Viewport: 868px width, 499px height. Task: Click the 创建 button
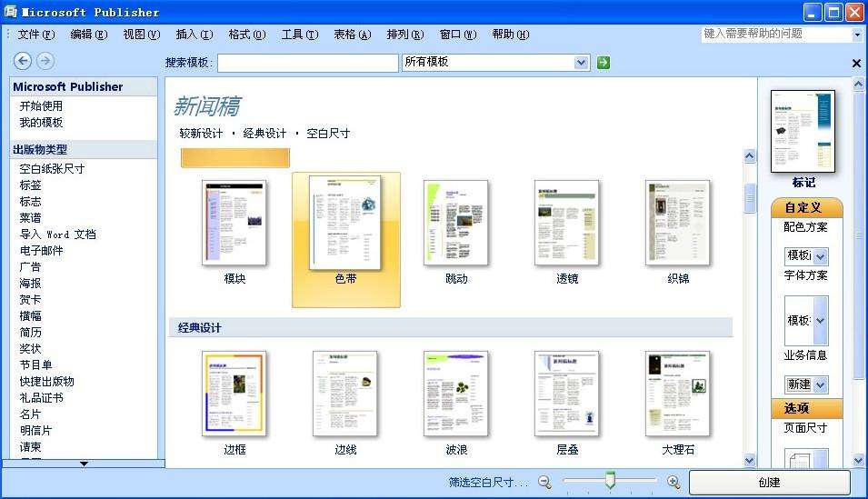(770, 483)
